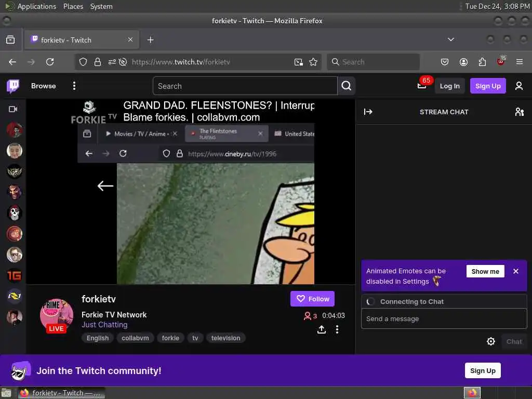Reload the current Firefox page
This screenshot has width=532, height=399.
point(50,62)
